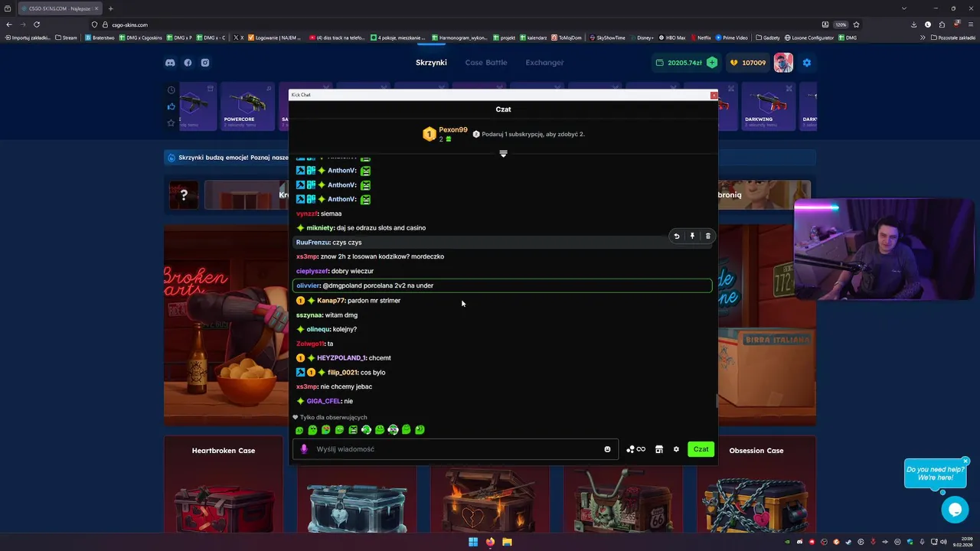Image resolution: width=980 pixels, height=551 pixels.
Task: Open Firefox from the taskbar
Action: coord(490,542)
